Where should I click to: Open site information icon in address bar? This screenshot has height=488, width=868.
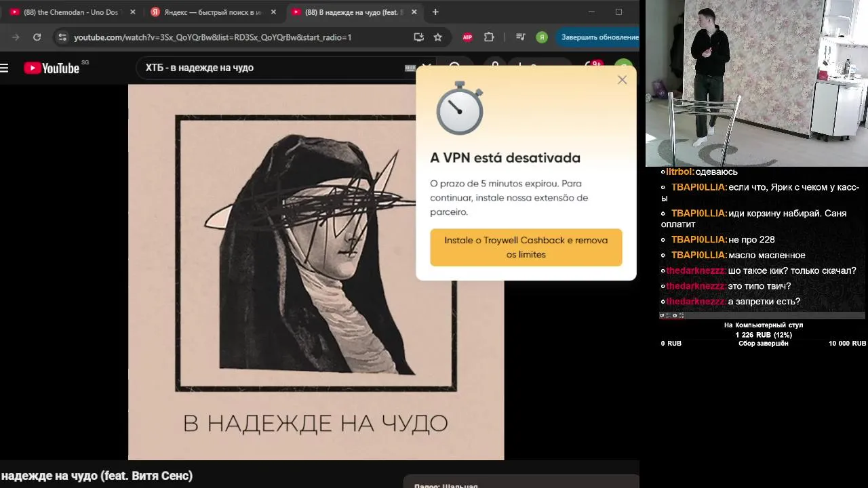(62, 37)
